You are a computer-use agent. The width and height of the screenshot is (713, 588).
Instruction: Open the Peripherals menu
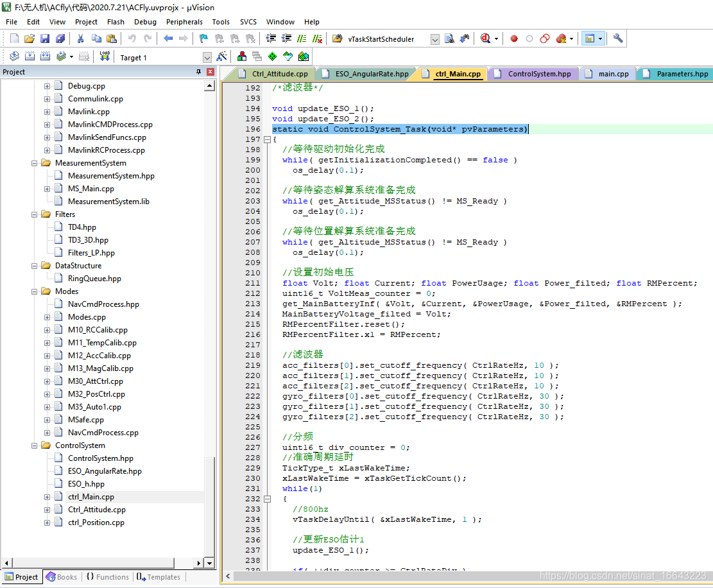tap(184, 22)
